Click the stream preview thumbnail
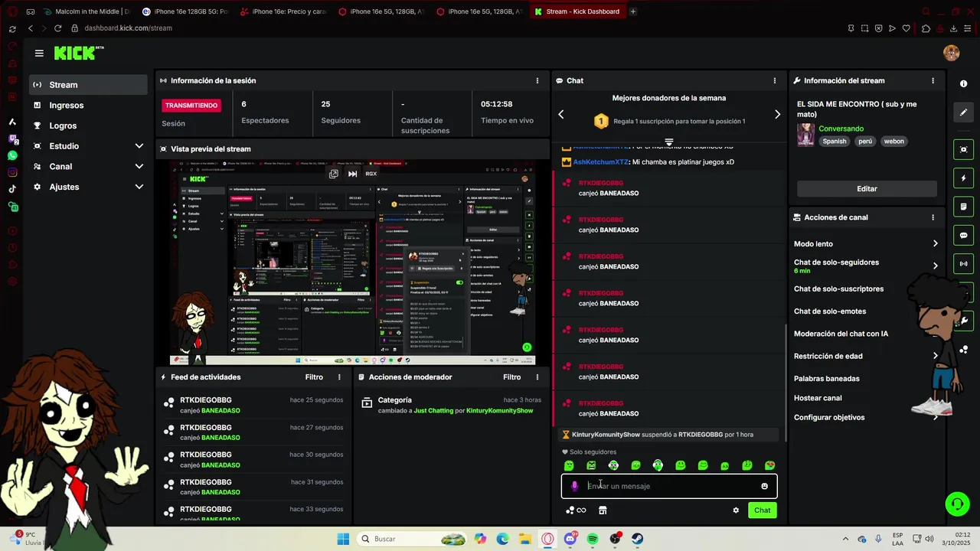Image resolution: width=980 pixels, height=551 pixels. click(352, 262)
